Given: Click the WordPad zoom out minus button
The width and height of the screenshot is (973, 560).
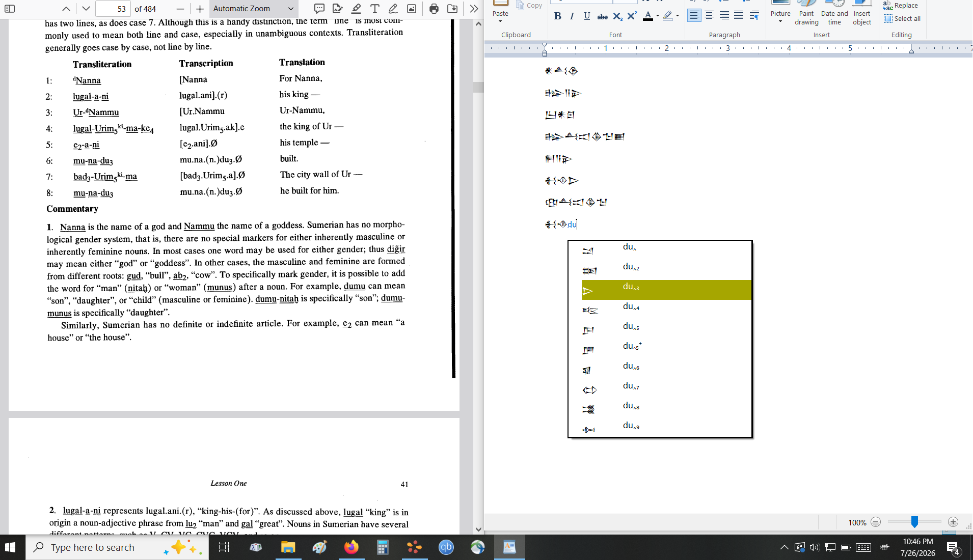Looking at the screenshot, I should click(876, 522).
